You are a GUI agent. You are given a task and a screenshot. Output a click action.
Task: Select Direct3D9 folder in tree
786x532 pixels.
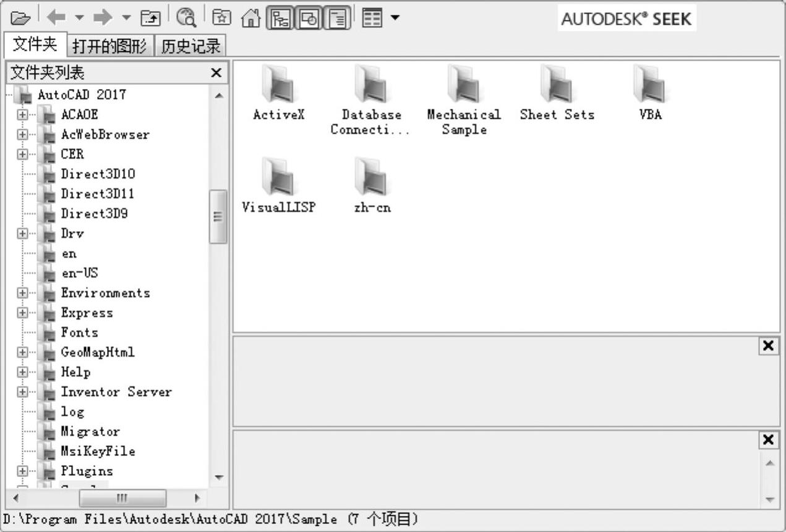click(x=94, y=213)
